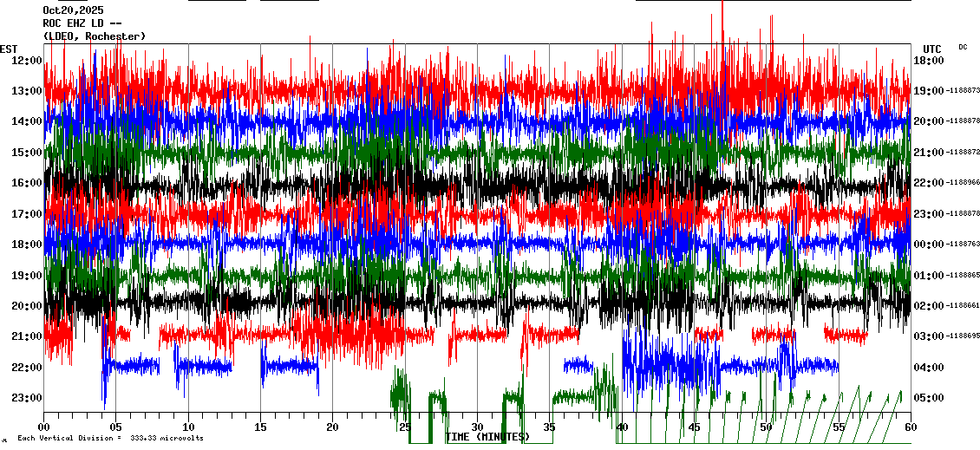Click the 15 minute tick label
Viewport: 980px width, 450px height.
261,427
